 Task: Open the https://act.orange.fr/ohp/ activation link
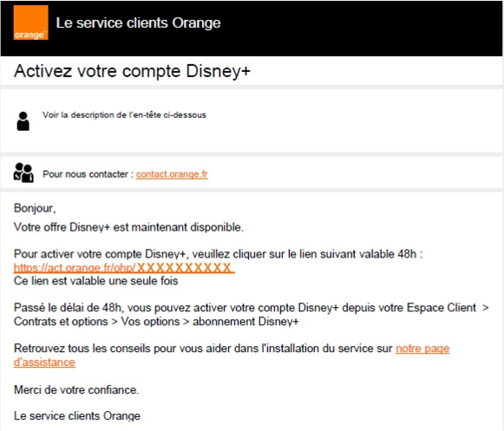(x=124, y=268)
